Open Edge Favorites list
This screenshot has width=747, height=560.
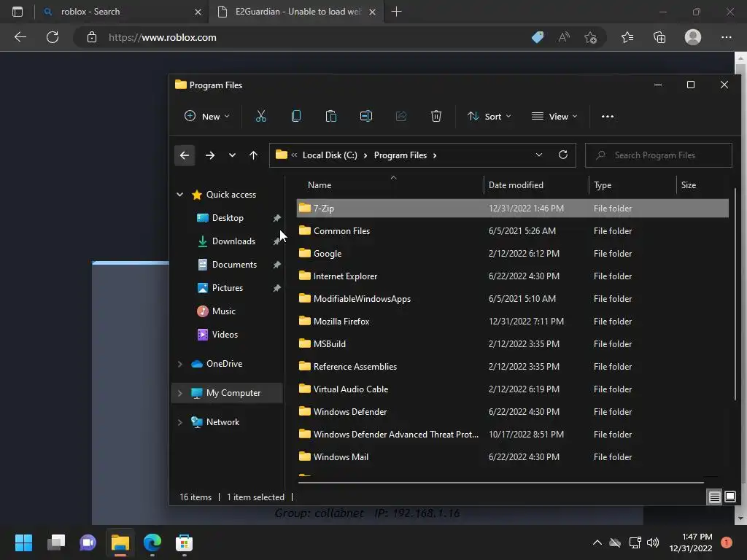tap(627, 37)
